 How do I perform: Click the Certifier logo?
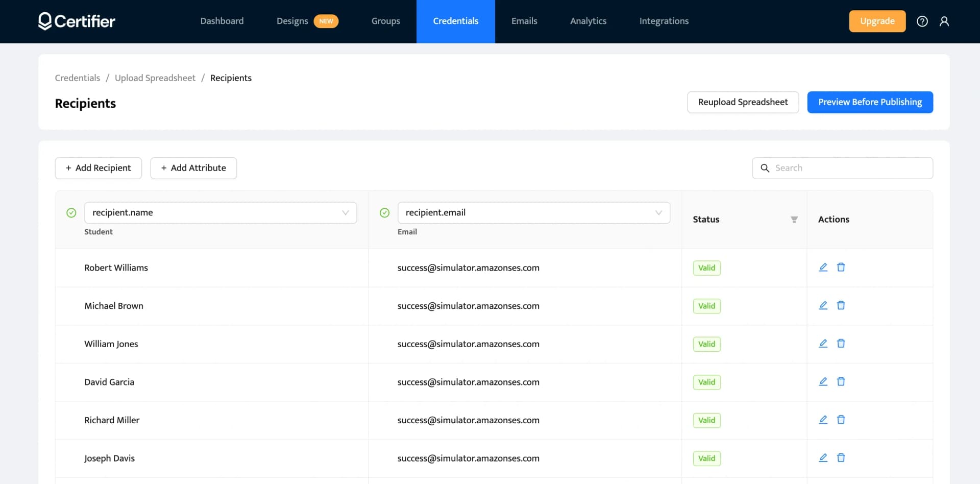77,21
